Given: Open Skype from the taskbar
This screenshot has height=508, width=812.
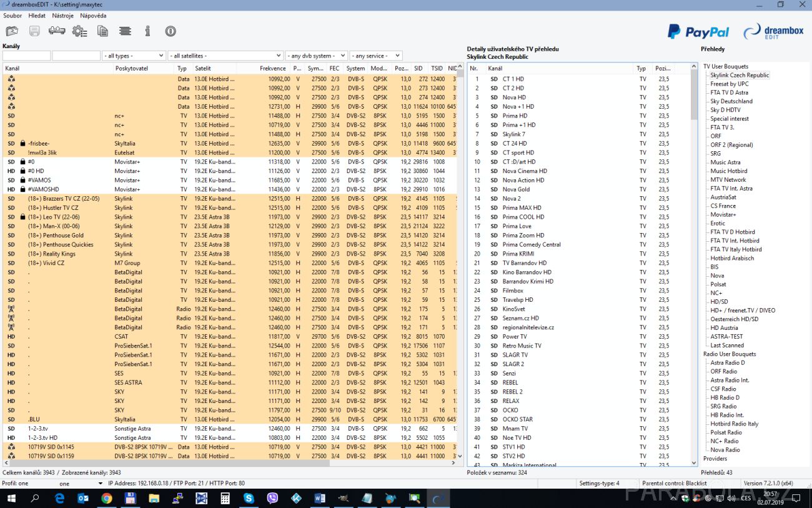Looking at the screenshot, I should [x=249, y=498].
